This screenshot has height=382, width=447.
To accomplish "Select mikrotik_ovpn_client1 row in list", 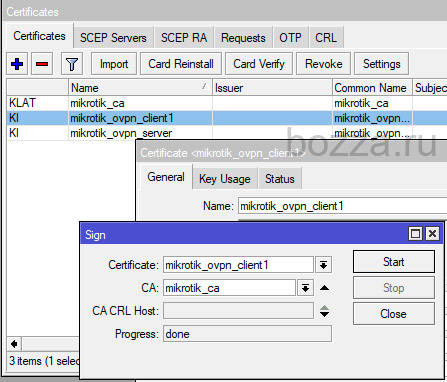I will [x=227, y=118].
